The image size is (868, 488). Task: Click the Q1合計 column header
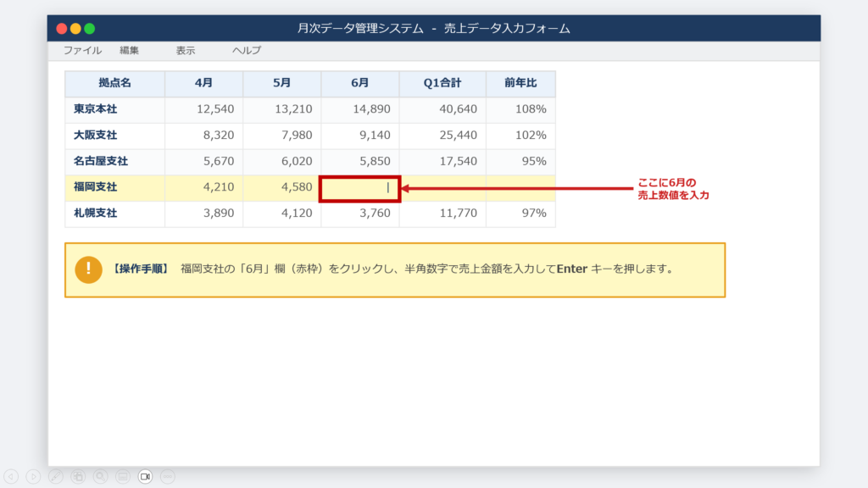click(x=442, y=83)
